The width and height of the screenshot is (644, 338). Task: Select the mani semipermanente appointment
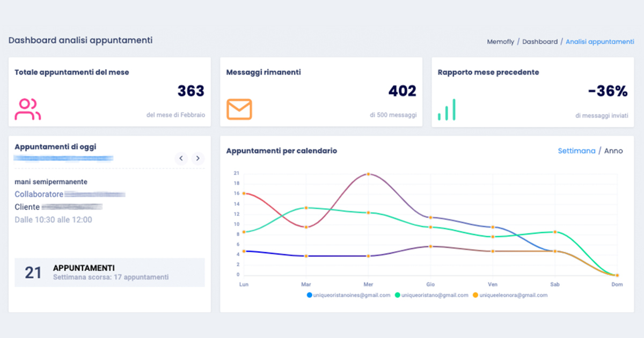tap(51, 182)
